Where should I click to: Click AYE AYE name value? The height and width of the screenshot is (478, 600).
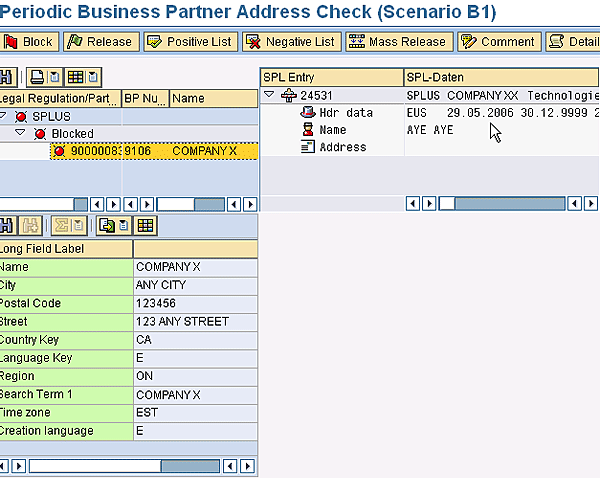tap(430, 130)
